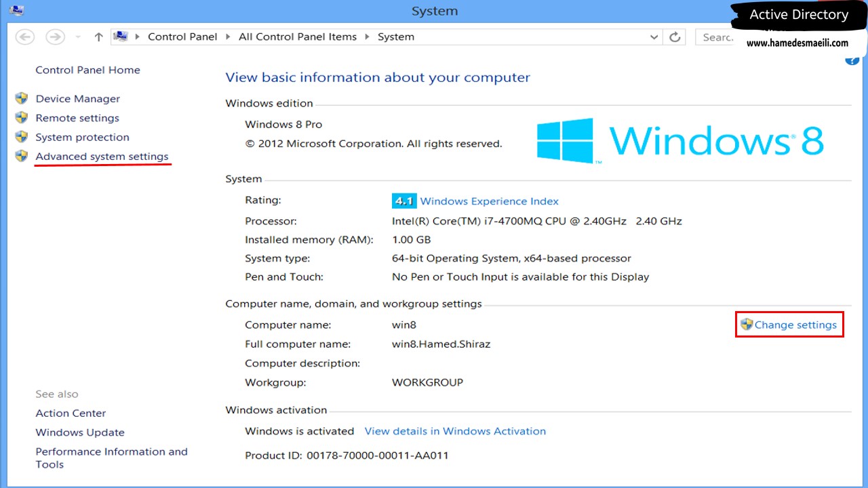Screen dimensions: 868x488
Task: Click the Windows 8 logo
Action: (x=680, y=141)
